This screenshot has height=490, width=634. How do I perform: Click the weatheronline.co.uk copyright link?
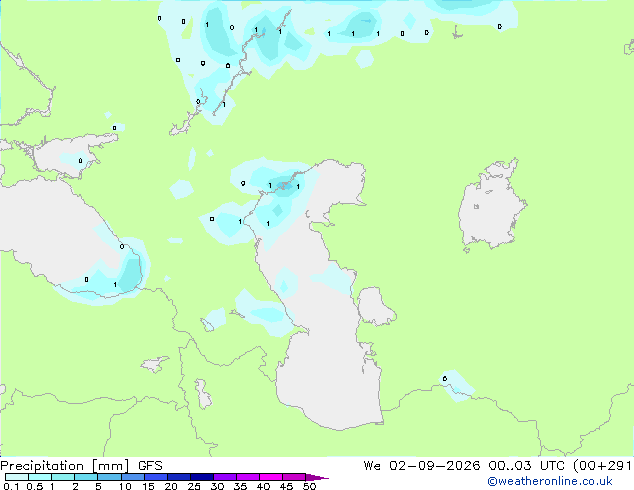(550, 481)
